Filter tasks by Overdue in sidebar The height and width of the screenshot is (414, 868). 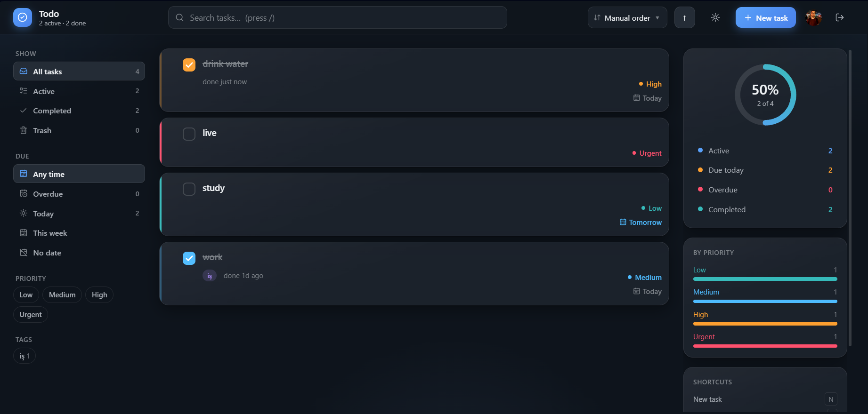coord(79,194)
